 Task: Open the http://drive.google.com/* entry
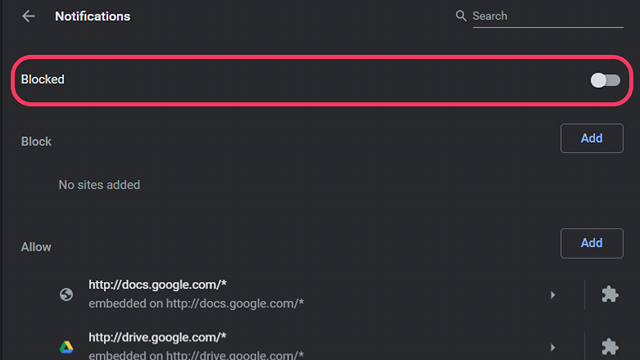pos(158,337)
